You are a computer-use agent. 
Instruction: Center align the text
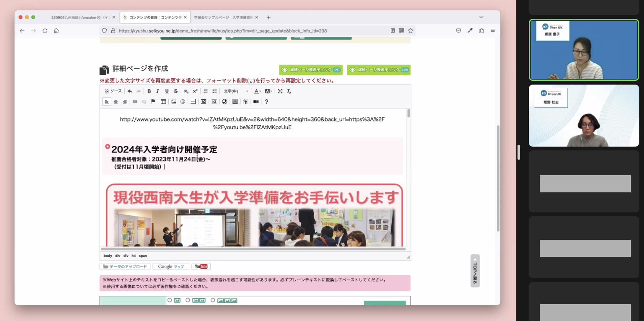(116, 102)
